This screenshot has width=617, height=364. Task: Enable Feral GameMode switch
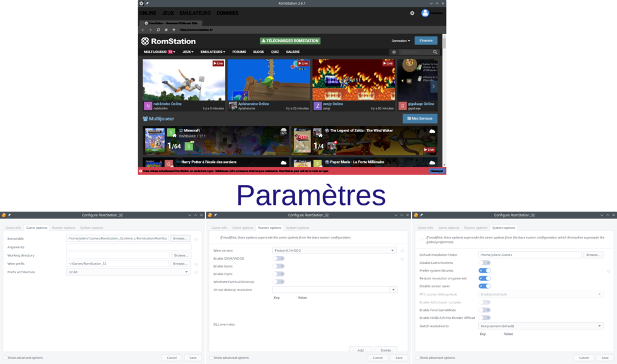(x=485, y=310)
